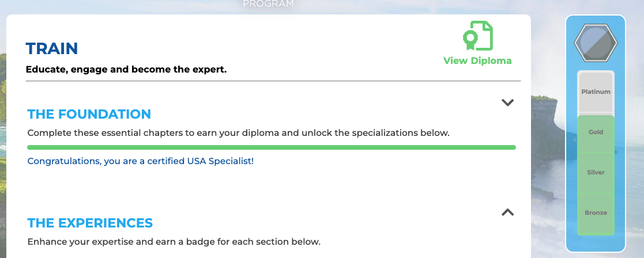Click the 'Educate, engage and become the expert' subtitle

(x=126, y=70)
